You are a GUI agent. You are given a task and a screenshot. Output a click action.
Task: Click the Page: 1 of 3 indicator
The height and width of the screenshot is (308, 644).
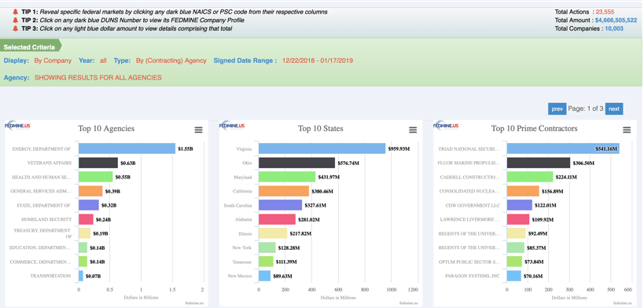point(586,109)
